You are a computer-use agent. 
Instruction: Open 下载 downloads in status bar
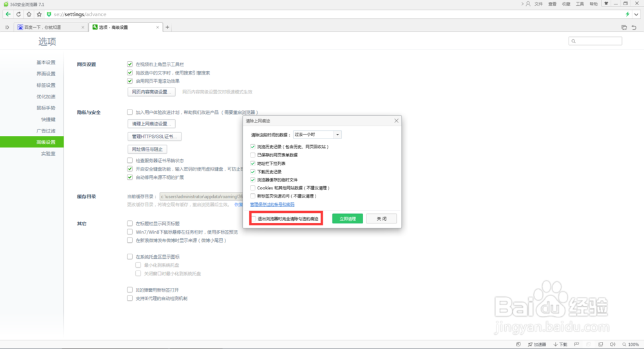click(560, 344)
